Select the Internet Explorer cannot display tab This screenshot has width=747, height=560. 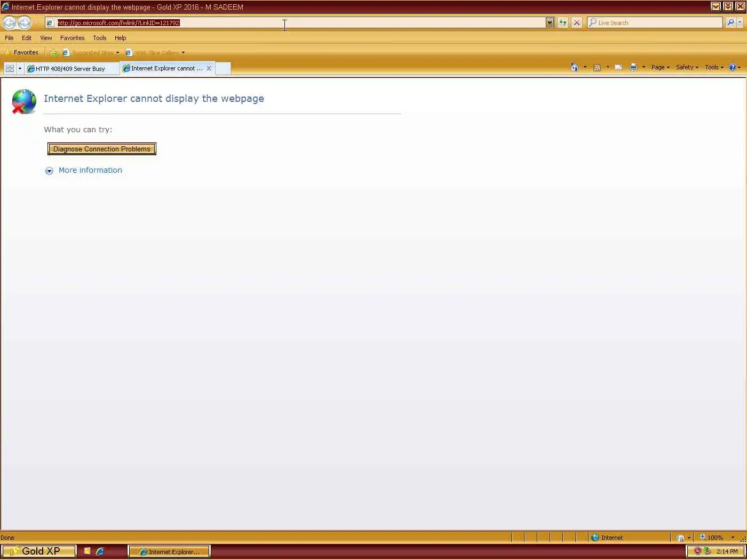pos(163,68)
